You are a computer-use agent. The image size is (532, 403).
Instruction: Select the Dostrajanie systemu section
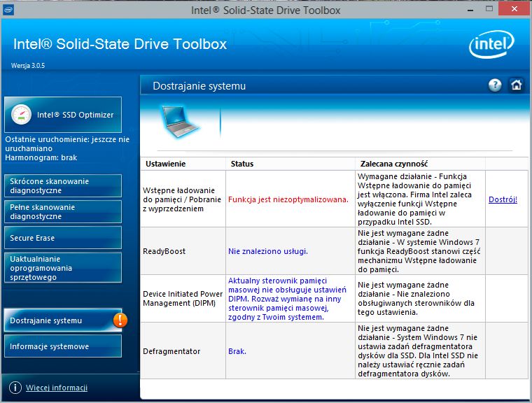(x=63, y=320)
